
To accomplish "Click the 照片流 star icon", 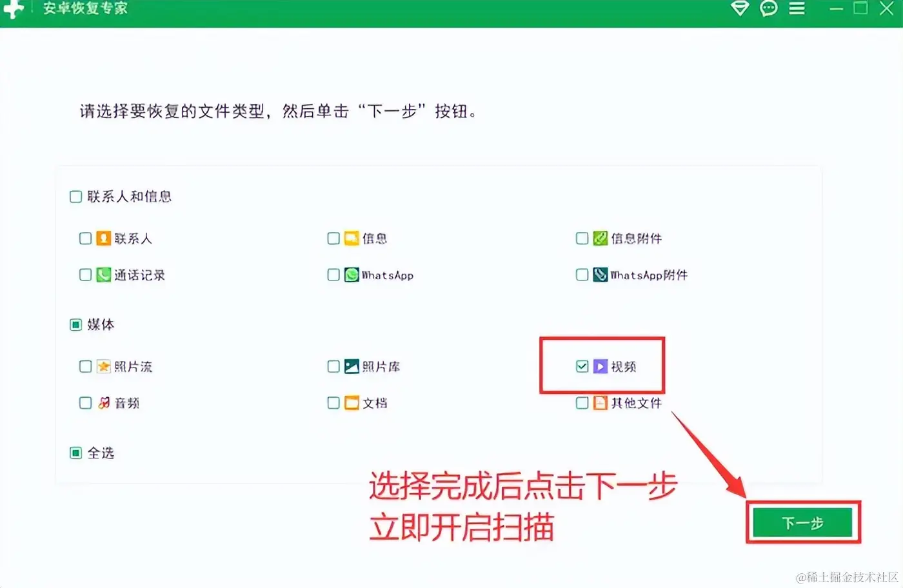I will [x=103, y=367].
